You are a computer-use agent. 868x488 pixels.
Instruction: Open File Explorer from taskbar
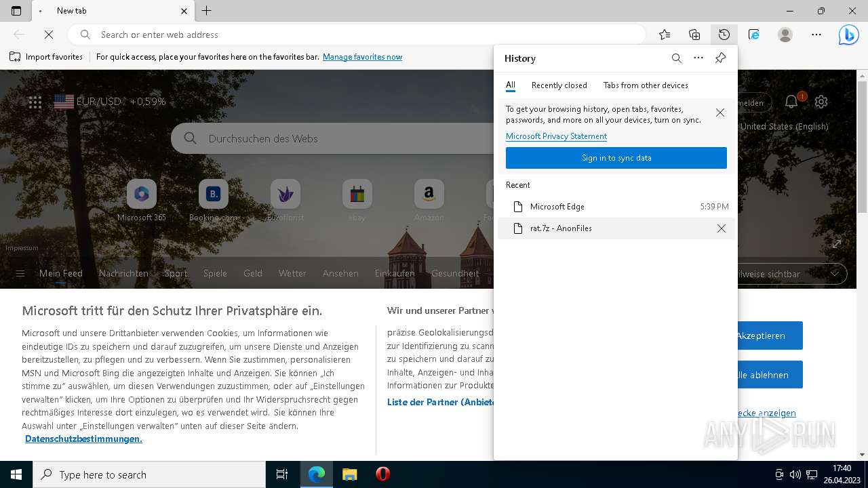[349, 474]
